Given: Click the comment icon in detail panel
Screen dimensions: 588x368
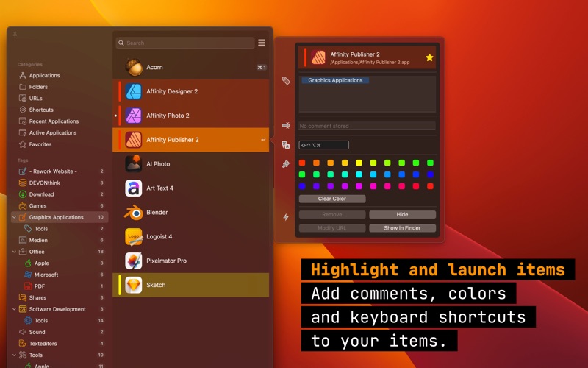Looking at the screenshot, I should pyautogui.click(x=286, y=125).
